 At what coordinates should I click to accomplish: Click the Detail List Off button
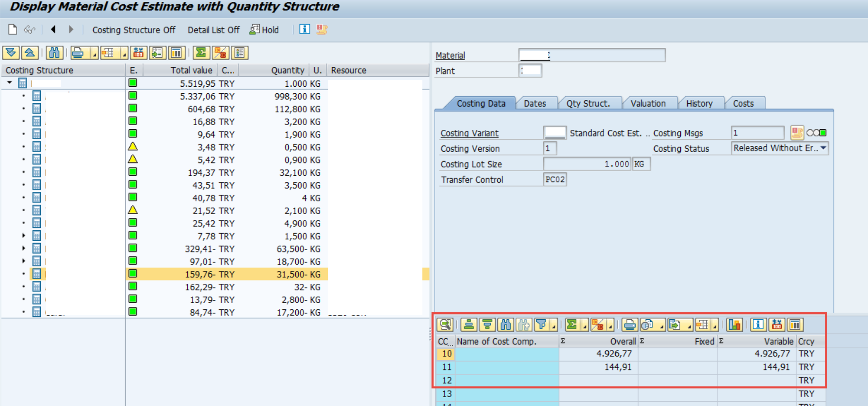pos(213,30)
